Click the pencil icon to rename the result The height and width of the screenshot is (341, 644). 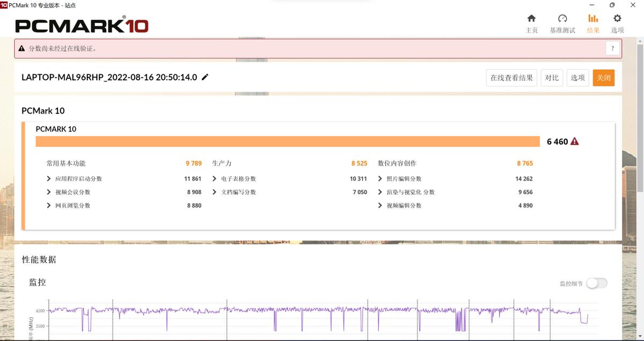tap(204, 77)
